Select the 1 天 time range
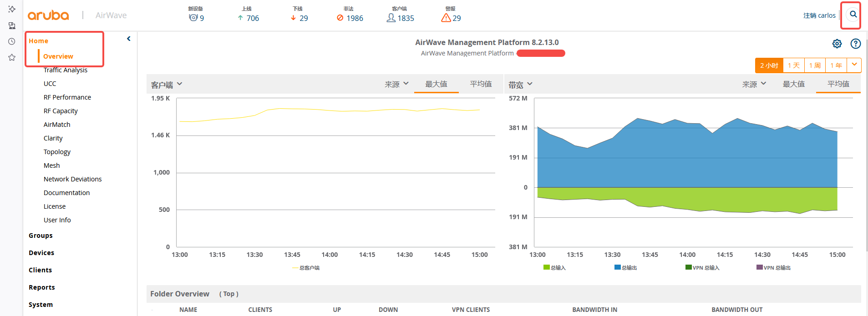 point(794,65)
